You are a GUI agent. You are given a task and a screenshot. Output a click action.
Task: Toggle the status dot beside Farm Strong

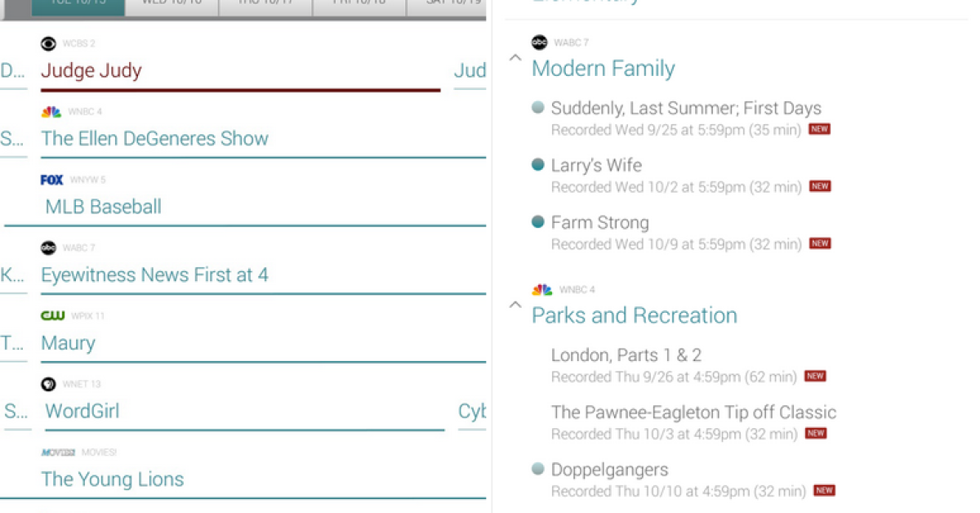click(x=537, y=221)
